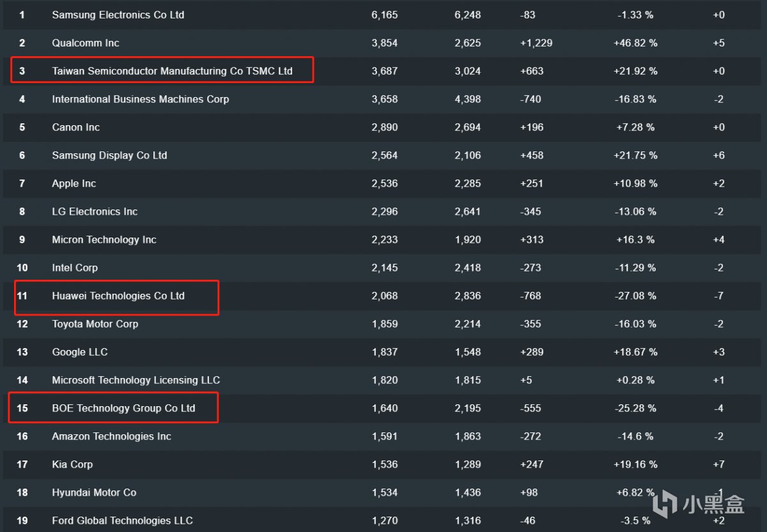Select BOE change value -555

pyautogui.click(x=531, y=408)
